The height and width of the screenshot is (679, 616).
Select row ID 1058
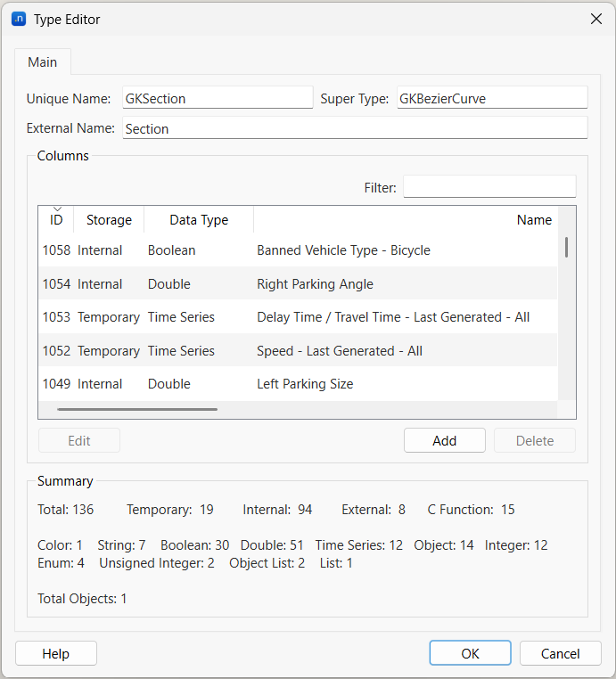(298, 250)
